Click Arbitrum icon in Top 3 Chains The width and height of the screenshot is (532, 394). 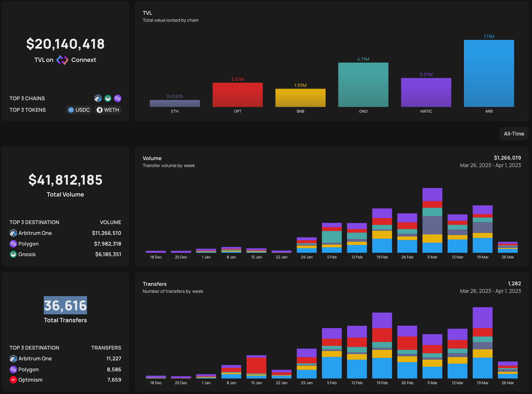98,98
